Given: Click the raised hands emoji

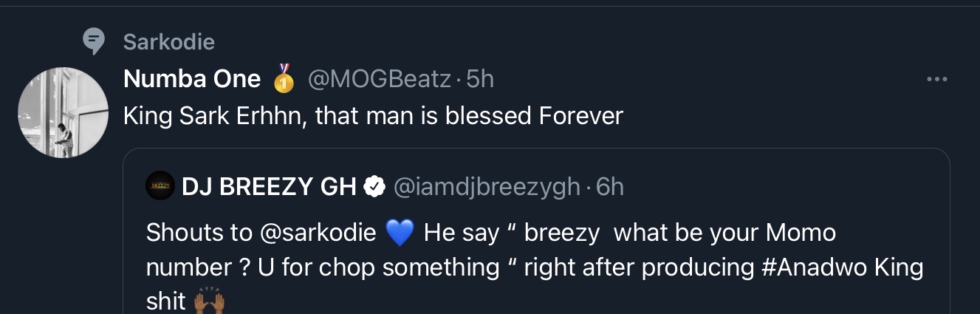Looking at the screenshot, I should click(209, 301).
